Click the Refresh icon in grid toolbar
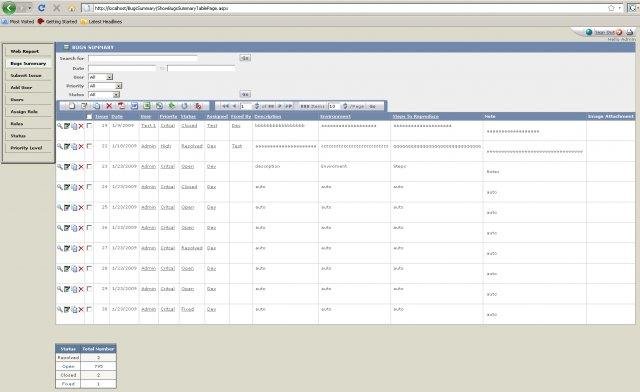 coord(184,106)
